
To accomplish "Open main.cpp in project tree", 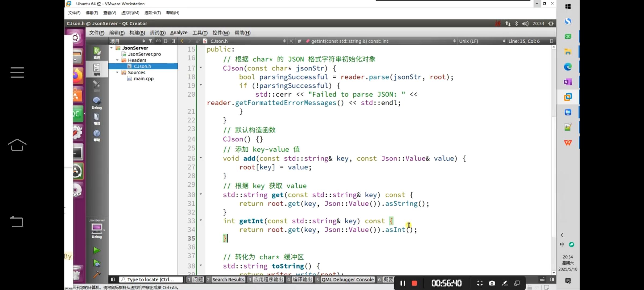I will pos(144,79).
